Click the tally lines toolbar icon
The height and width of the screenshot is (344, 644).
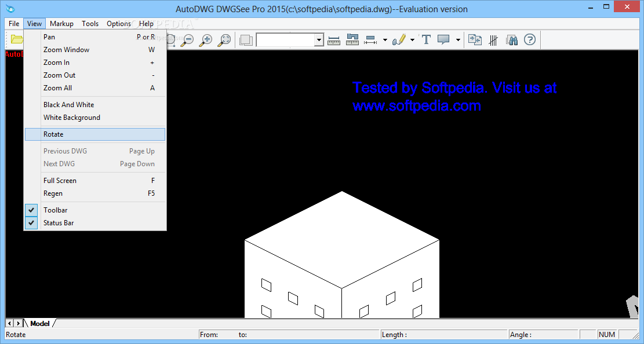(493, 40)
